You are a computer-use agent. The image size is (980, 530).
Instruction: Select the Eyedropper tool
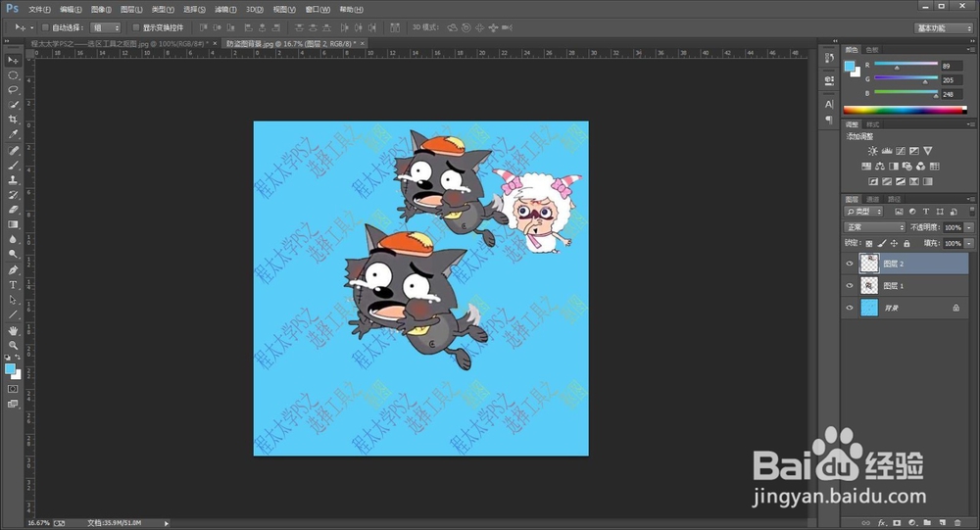pos(13,134)
